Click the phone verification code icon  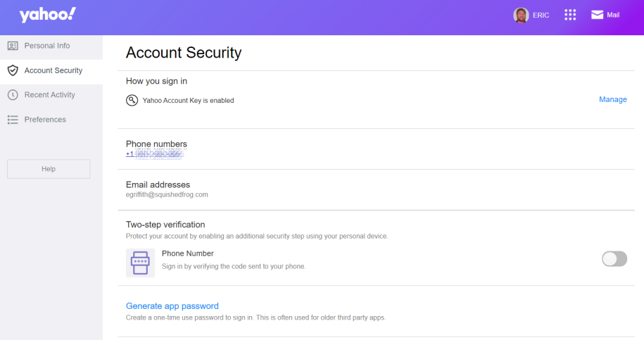(x=140, y=263)
